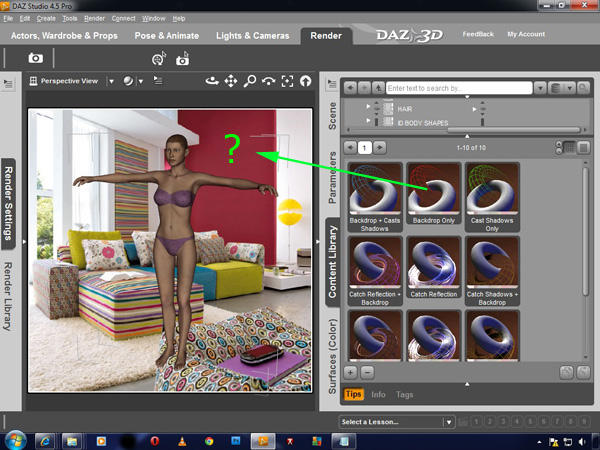This screenshot has height=450, width=600.
Task: Select the pan camera control
Action: 231,81
